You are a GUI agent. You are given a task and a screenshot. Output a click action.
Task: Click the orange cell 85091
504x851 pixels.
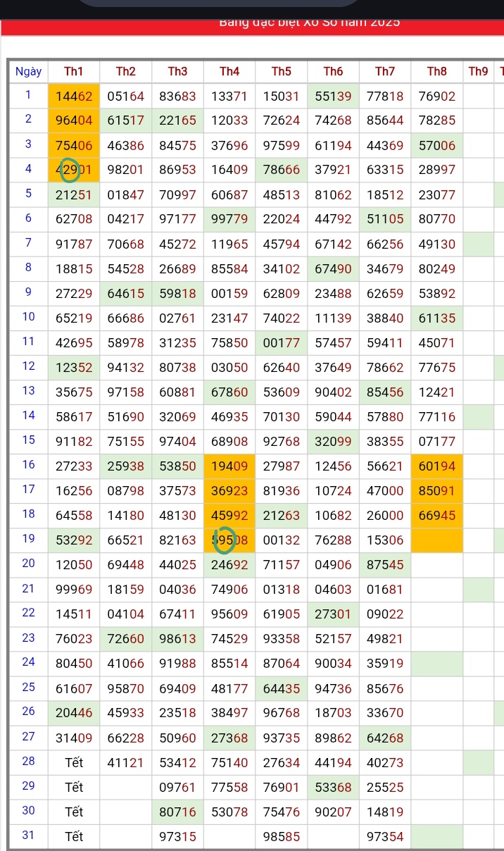[x=436, y=490]
